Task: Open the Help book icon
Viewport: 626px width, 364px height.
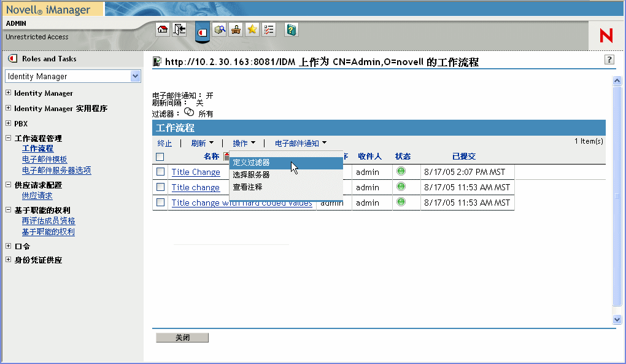Action: coord(290,29)
